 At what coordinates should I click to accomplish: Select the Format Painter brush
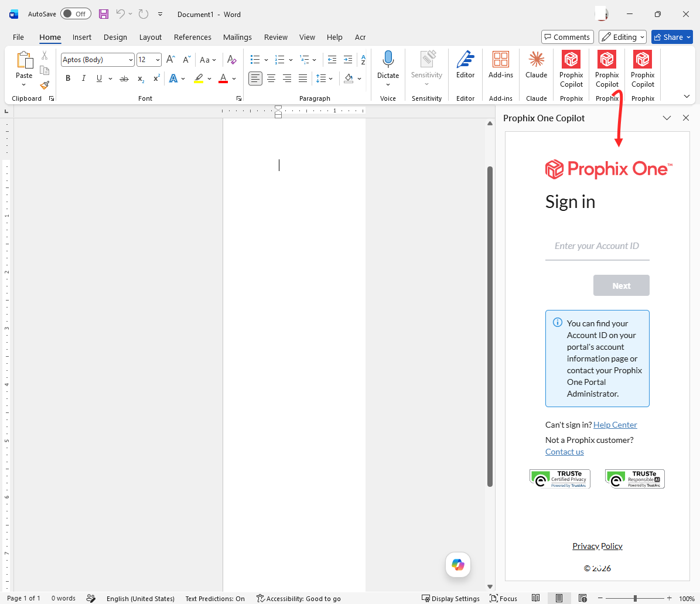click(x=45, y=85)
